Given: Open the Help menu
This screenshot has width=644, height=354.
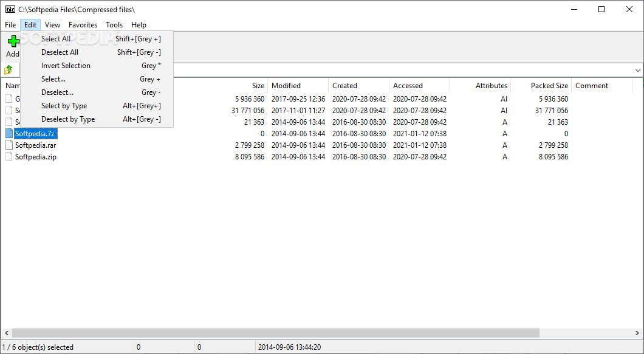Looking at the screenshot, I should (139, 25).
